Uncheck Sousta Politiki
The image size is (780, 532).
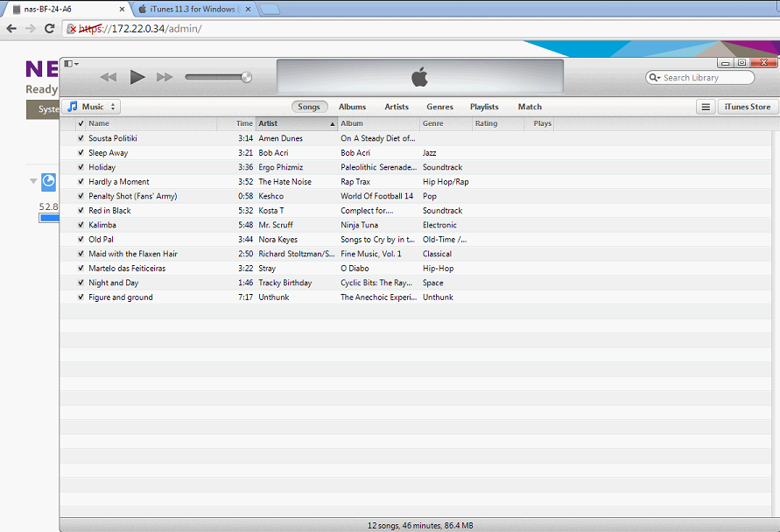pos(81,138)
